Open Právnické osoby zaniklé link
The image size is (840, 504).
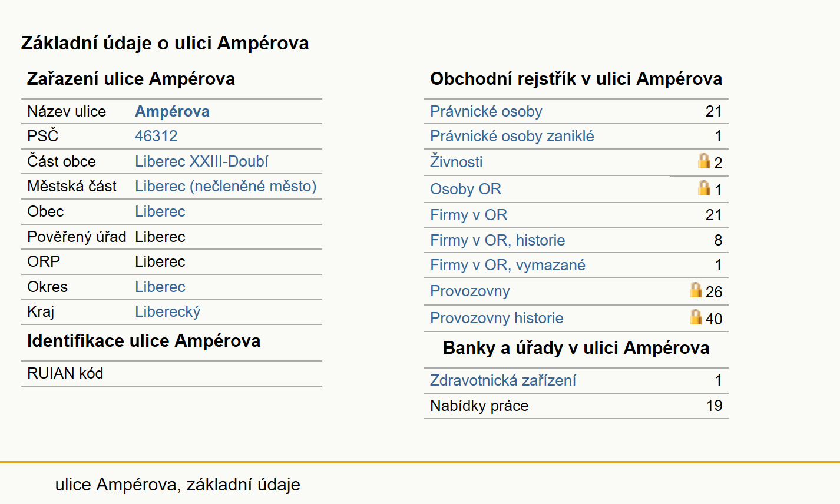coord(512,136)
